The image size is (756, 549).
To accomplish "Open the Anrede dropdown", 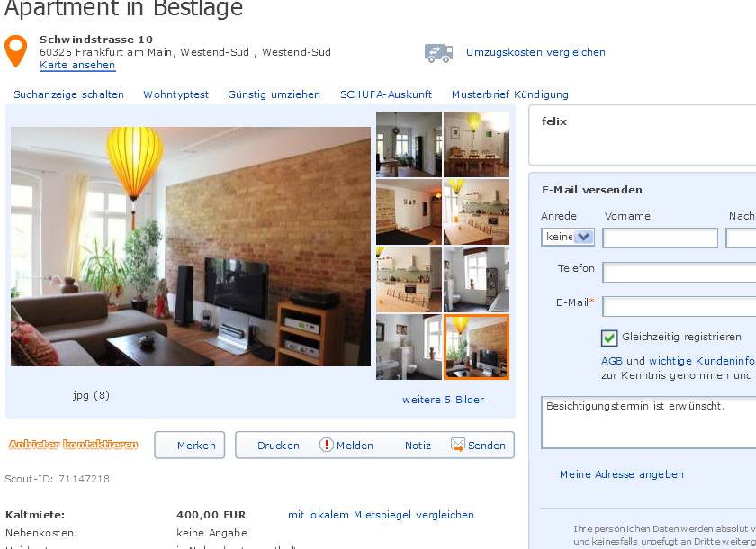I will tap(568, 237).
